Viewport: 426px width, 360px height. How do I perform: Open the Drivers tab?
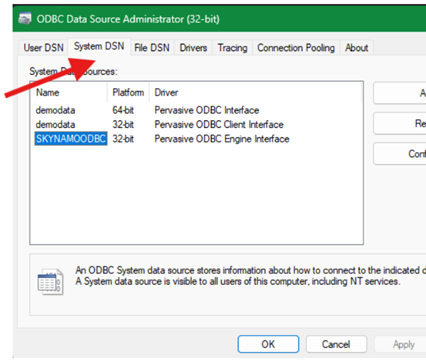click(x=193, y=48)
